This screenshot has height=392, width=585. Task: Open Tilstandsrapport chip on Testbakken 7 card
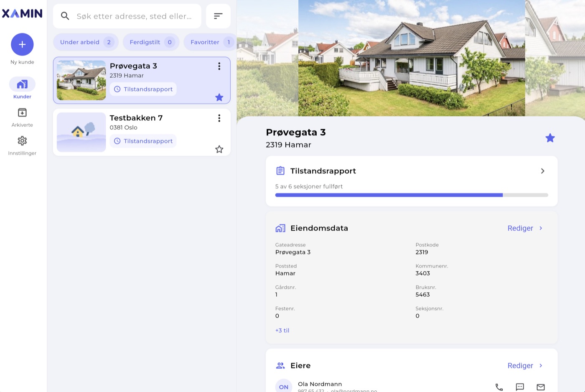point(143,141)
